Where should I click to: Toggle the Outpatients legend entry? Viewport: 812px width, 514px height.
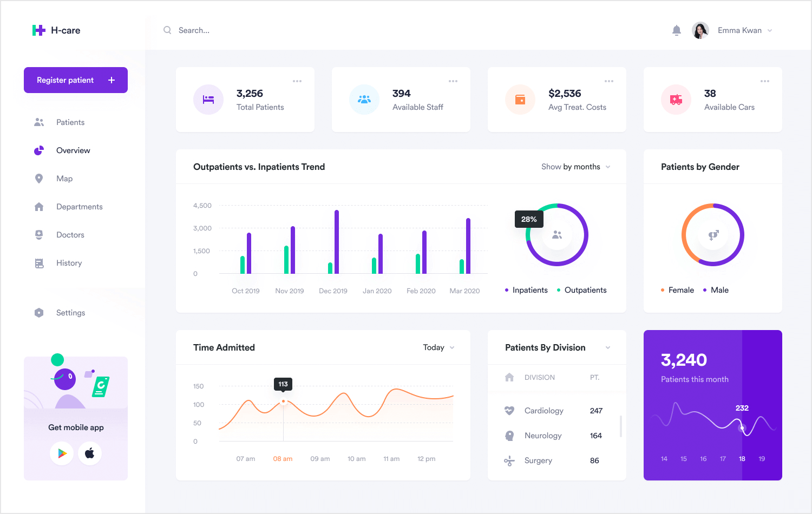[x=582, y=289]
